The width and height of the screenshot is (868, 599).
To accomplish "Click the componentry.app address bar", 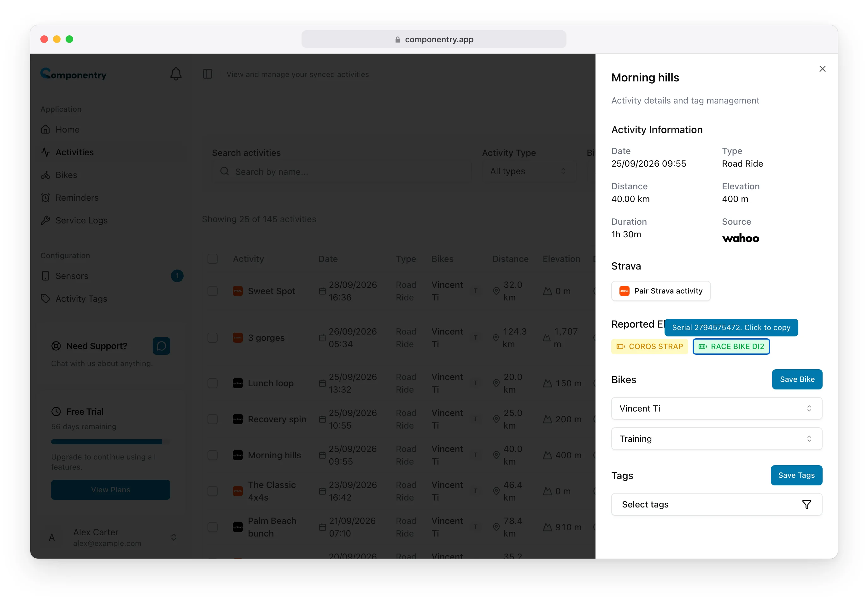I will click(434, 39).
